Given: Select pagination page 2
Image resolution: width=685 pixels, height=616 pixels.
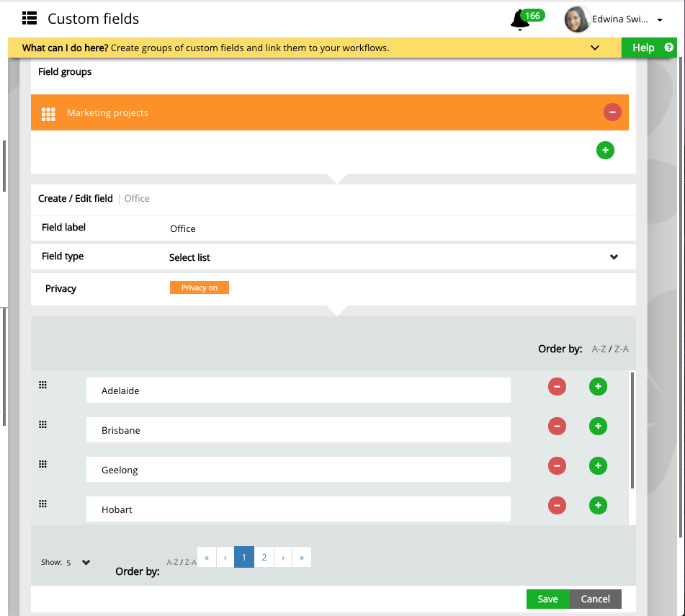Looking at the screenshot, I should (264, 558).
